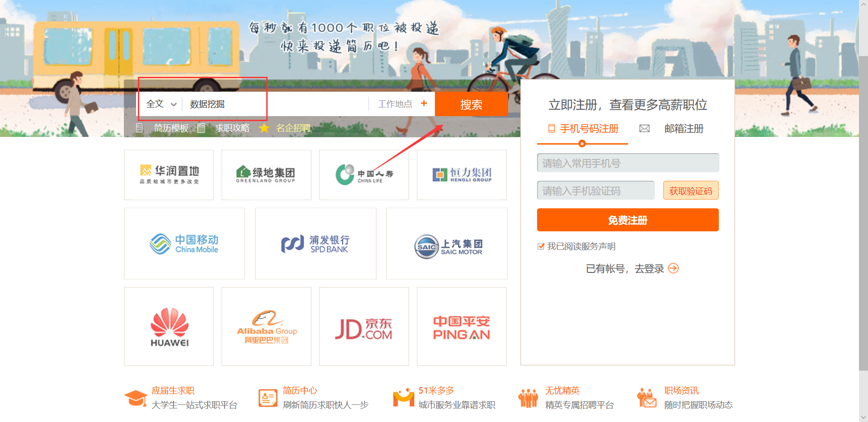
Task: Click the 51米多多 M-shaped icon
Action: click(403, 398)
